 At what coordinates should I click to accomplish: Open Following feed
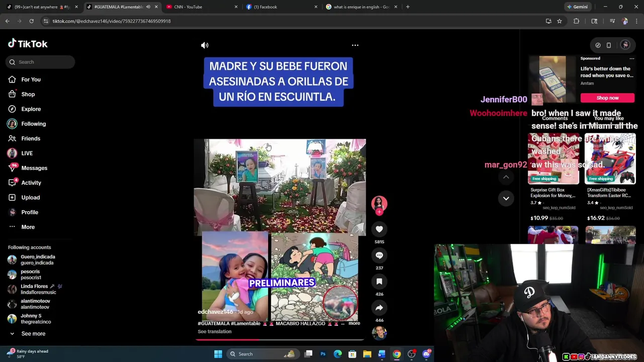click(x=33, y=124)
